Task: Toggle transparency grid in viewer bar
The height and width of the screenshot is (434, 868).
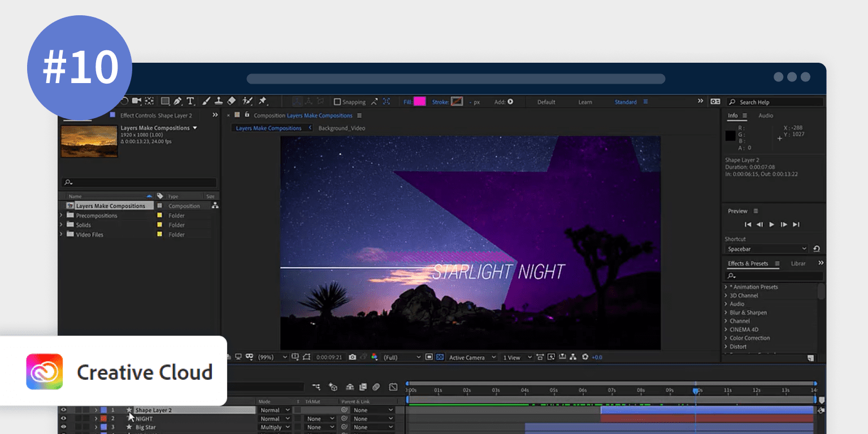Action: point(440,357)
